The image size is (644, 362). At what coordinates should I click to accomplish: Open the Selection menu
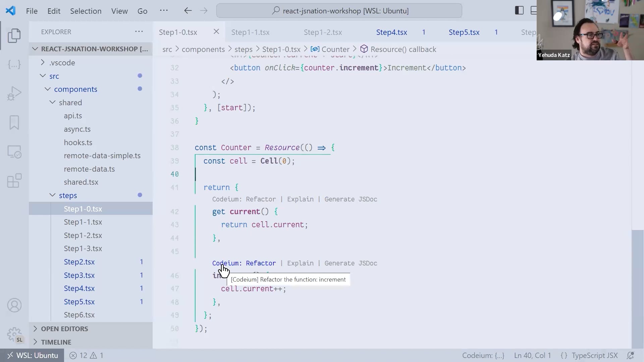[86, 11]
